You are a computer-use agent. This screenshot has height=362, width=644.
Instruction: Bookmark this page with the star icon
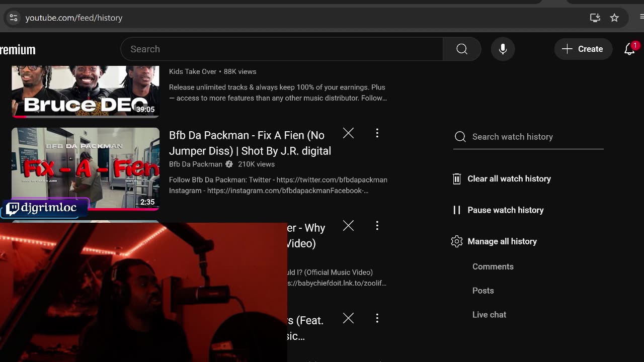(x=614, y=18)
